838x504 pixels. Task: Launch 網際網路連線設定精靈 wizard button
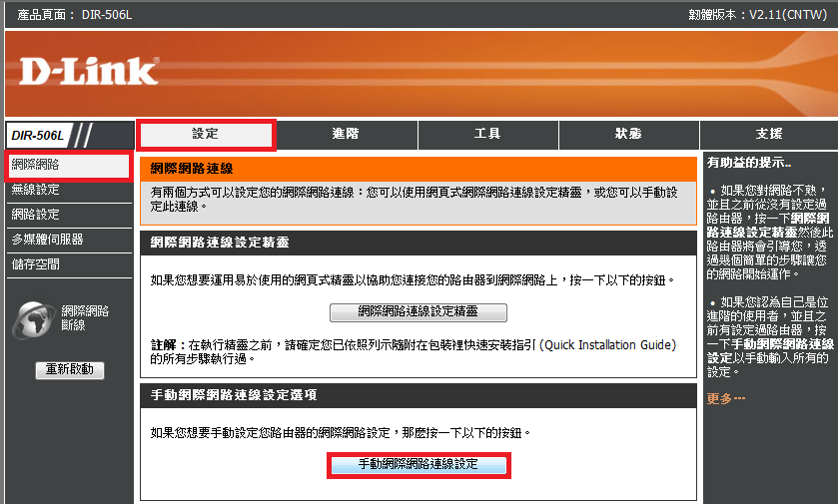point(418,311)
